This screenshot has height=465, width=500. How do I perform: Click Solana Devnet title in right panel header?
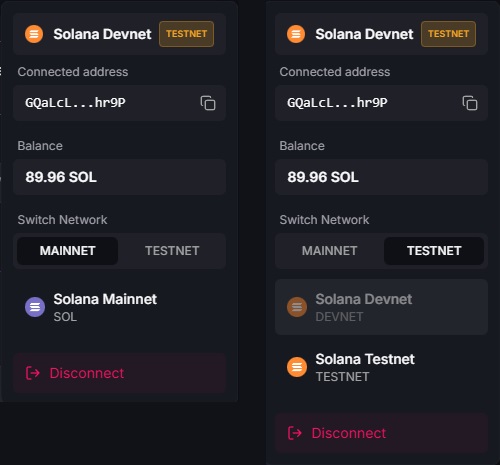tap(364, 34)
